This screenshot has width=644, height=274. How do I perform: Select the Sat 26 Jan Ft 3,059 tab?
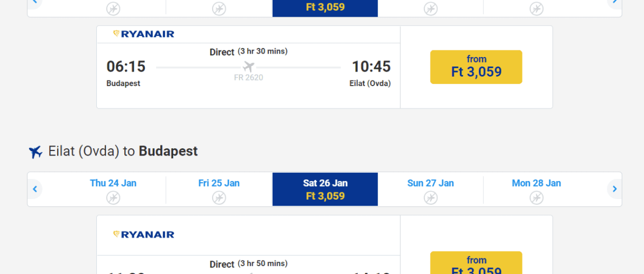325,189
